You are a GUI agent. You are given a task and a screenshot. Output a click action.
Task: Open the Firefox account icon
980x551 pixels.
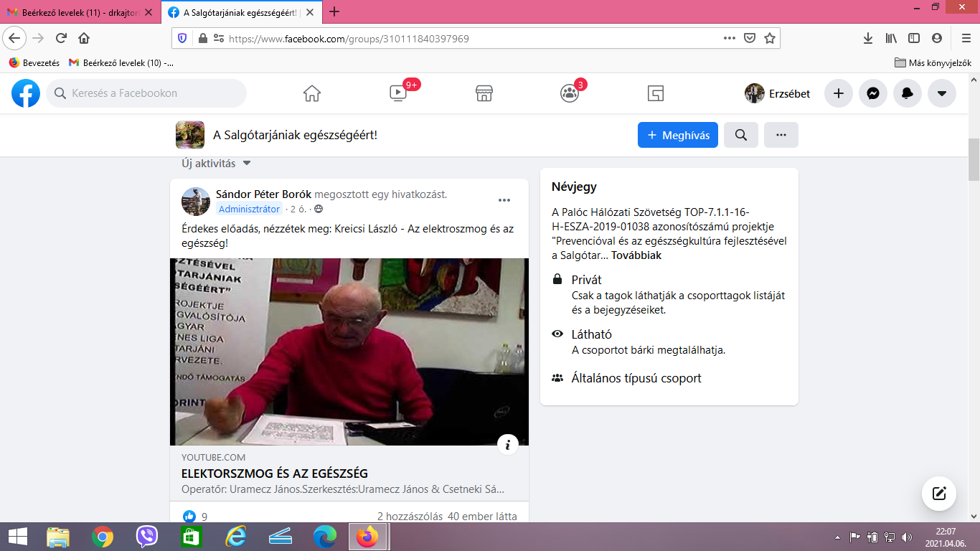tap(936, 38)
